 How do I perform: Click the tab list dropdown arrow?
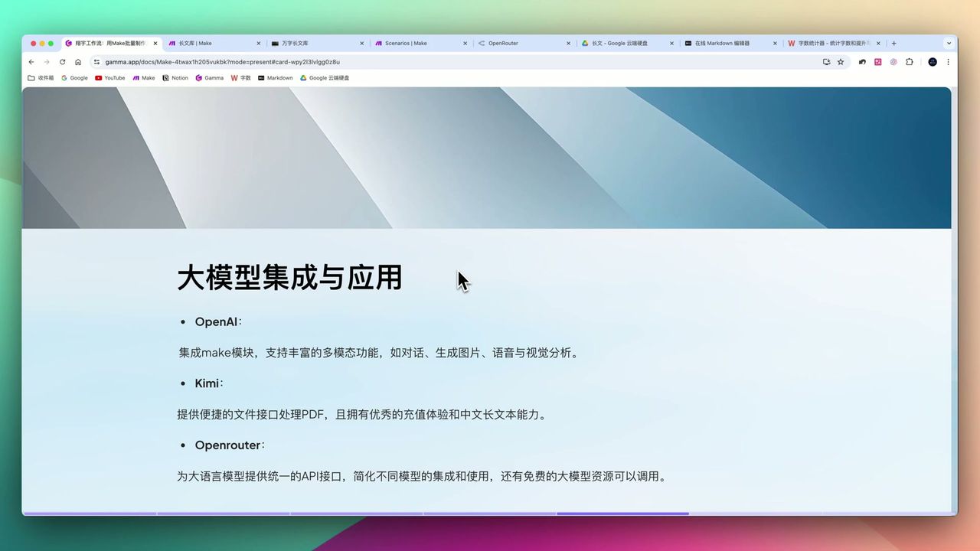pyautogui.click(x=949, y=43)
